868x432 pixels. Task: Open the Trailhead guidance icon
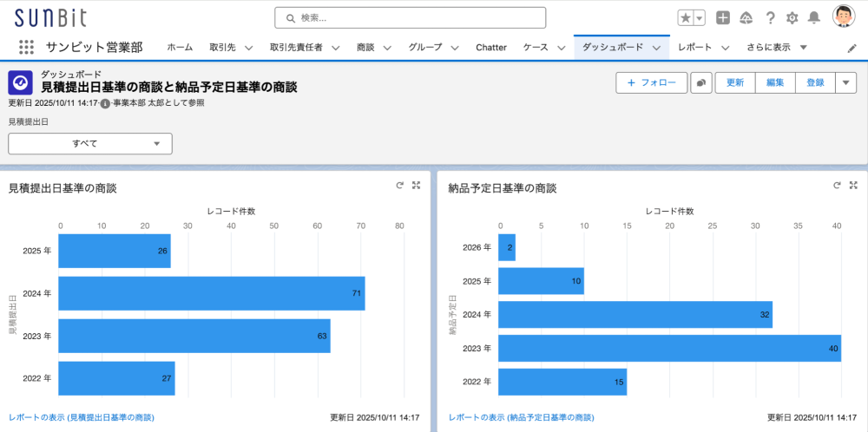point(746,18)
